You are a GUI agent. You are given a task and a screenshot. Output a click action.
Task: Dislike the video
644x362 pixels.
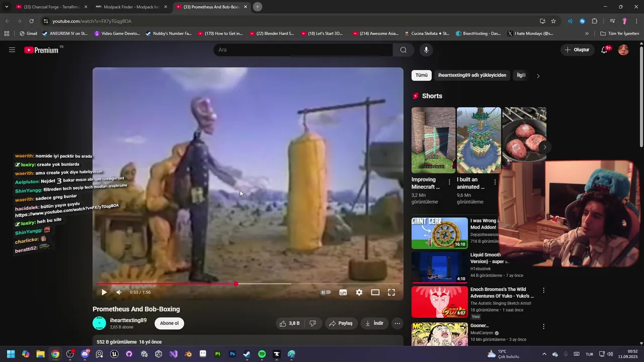[312, 323]
